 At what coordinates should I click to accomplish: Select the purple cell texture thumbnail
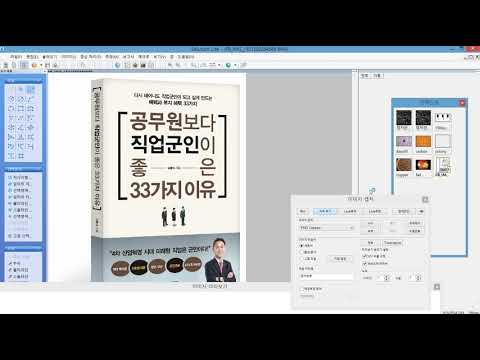(x=404, y=141)
